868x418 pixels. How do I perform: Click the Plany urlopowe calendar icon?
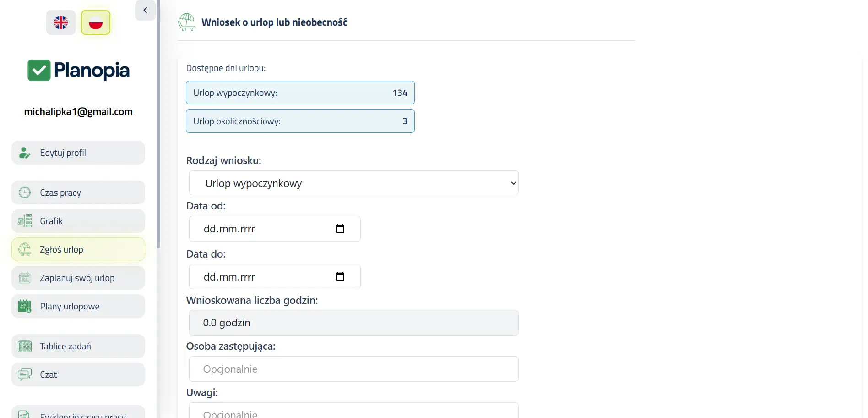pyautogui.click(x=25, y=307)
